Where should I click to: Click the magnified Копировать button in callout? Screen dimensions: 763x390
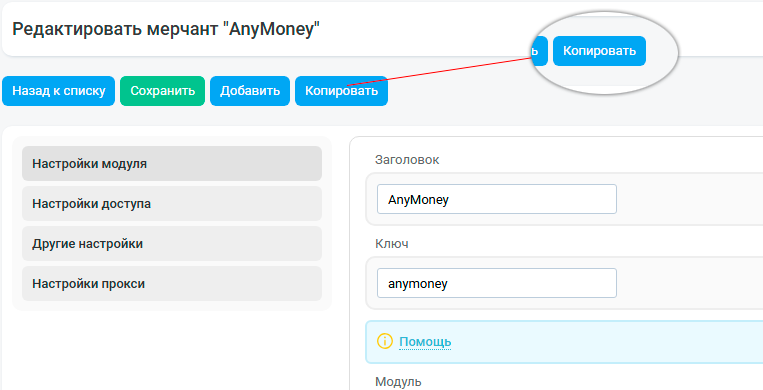pyautogui.click(x=600, y=51)
